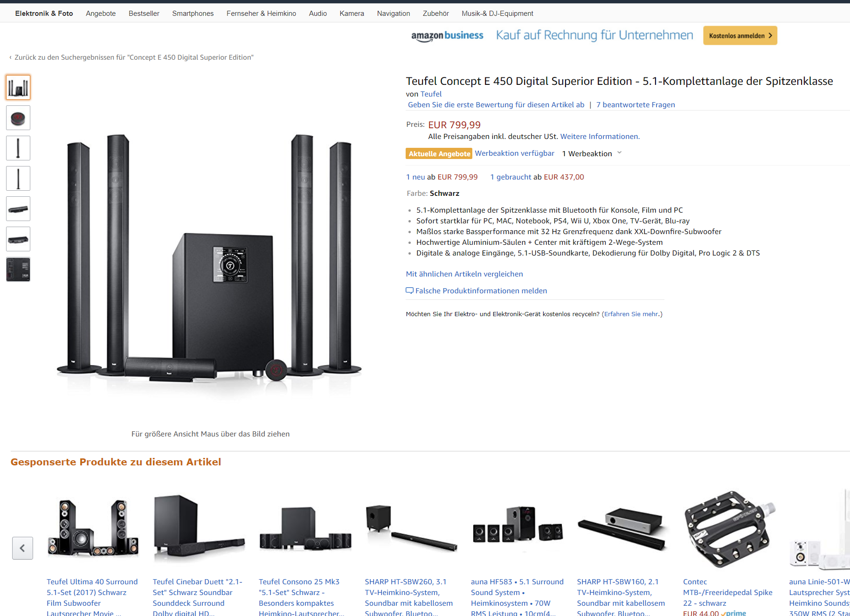The width and height of the screenshot is (850, 616).
Task: Show the subwoofer back panel thumbnail
Action: click(18, 269)
